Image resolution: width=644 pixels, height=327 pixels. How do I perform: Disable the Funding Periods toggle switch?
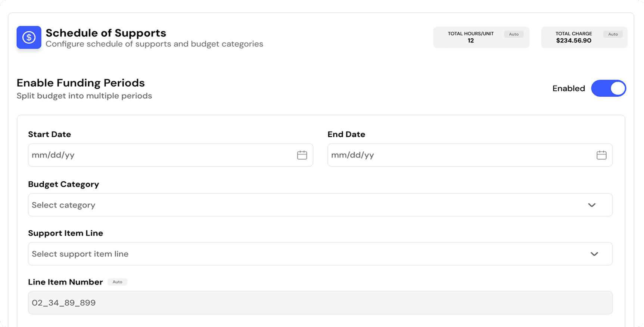click(x=609, y=88)
